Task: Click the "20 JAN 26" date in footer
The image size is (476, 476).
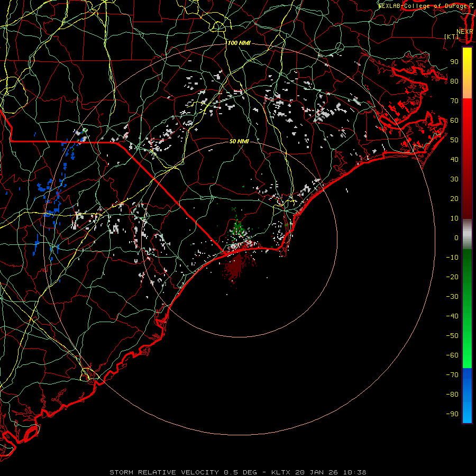Action: coord(317,472)
